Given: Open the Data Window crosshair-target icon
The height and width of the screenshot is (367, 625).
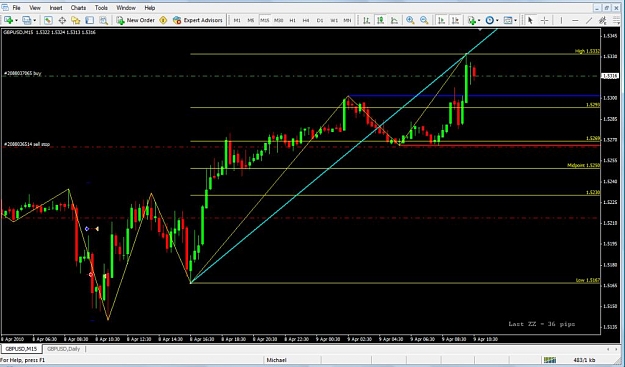Looking at the screenshot, I should pos(62,20).
